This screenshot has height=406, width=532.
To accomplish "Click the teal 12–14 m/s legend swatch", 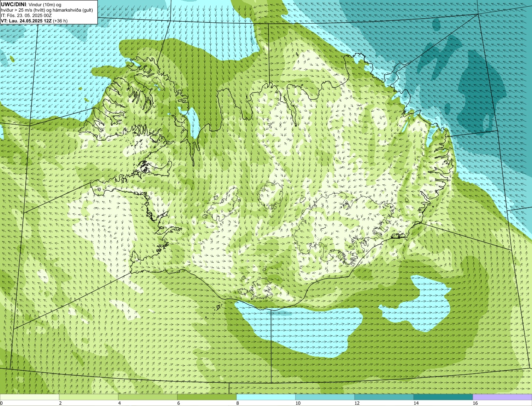I will pos(384,397).
